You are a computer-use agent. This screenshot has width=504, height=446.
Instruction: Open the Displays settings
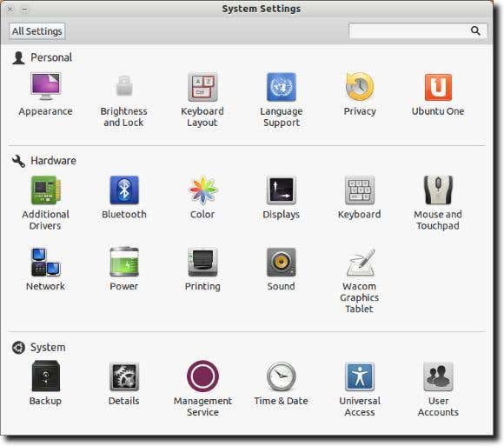coord(282,197)
